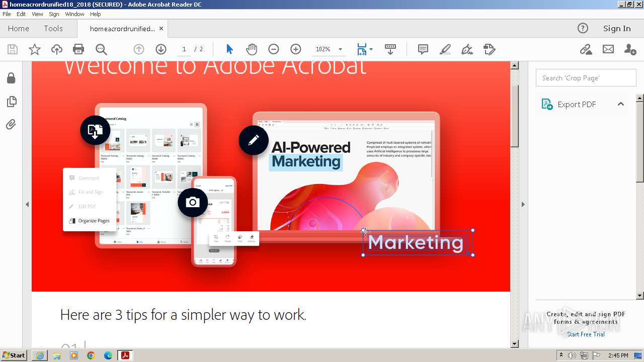Click the volume speaker tray icon
This screenshot has width=644, height=362.
(573, 355)
